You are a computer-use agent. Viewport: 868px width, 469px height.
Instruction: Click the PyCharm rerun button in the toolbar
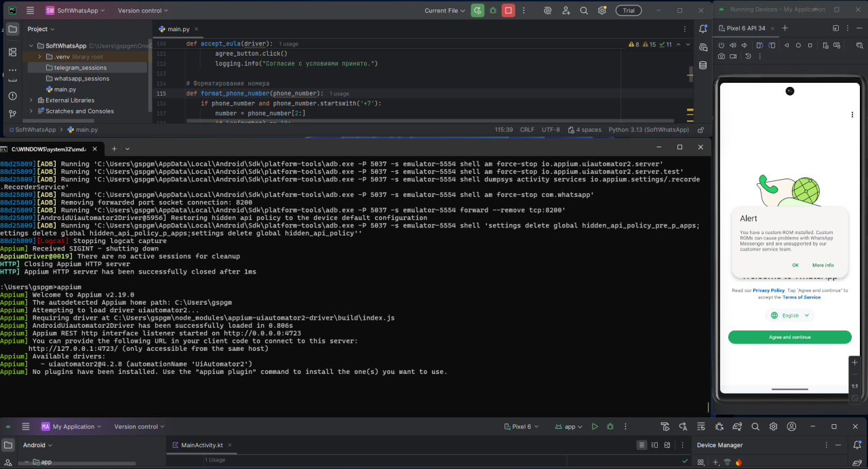pos(478,11)
